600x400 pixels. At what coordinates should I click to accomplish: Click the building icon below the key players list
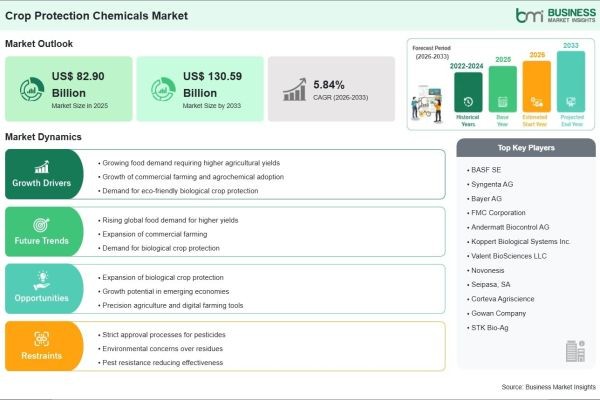tap(575, 351)
